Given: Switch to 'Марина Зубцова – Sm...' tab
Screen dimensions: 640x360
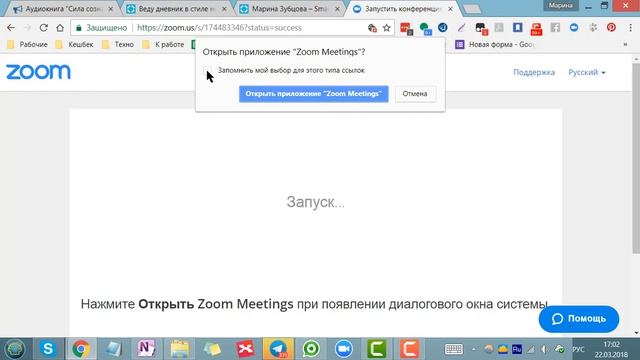Looking at the screenshot, I should click(x=288, y=9).
